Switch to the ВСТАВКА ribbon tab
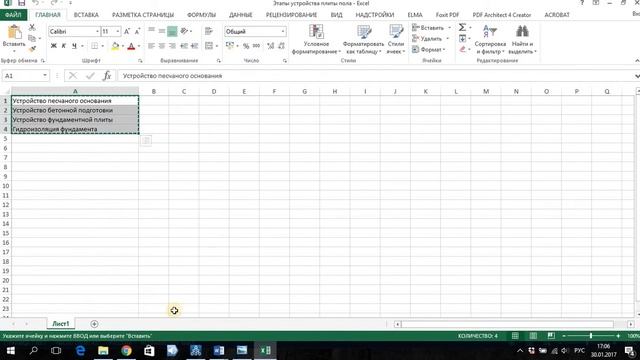 (x=86, y=15)
